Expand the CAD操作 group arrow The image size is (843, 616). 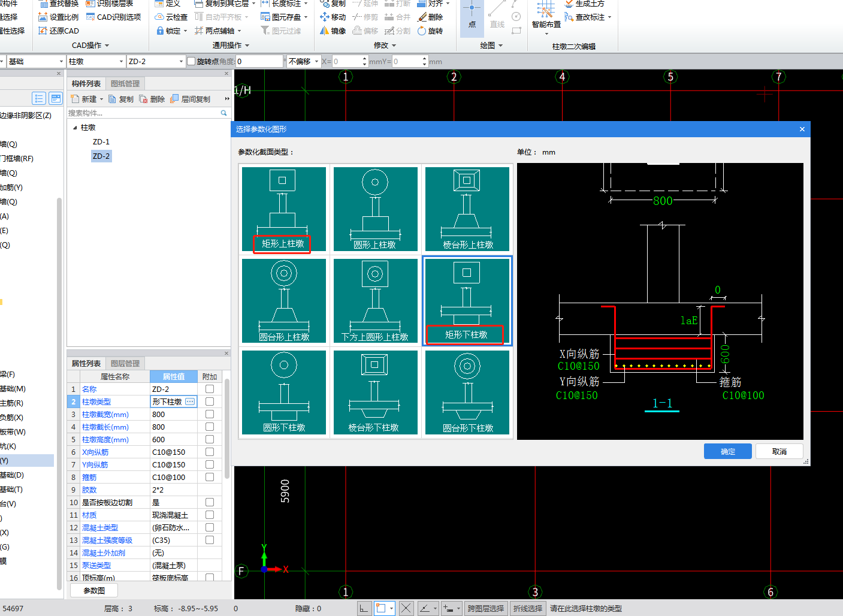pyautogui.click(x=107, y=46)
